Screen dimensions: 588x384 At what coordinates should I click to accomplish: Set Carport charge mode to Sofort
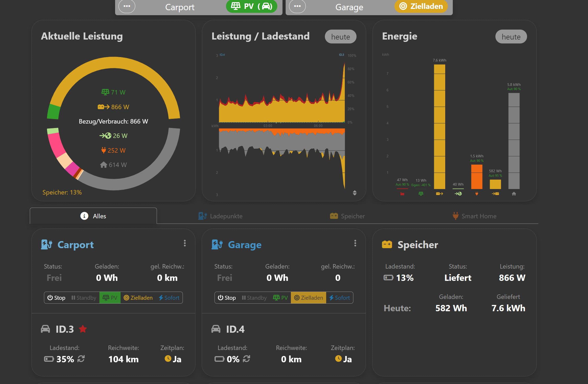tap(169, 298)
